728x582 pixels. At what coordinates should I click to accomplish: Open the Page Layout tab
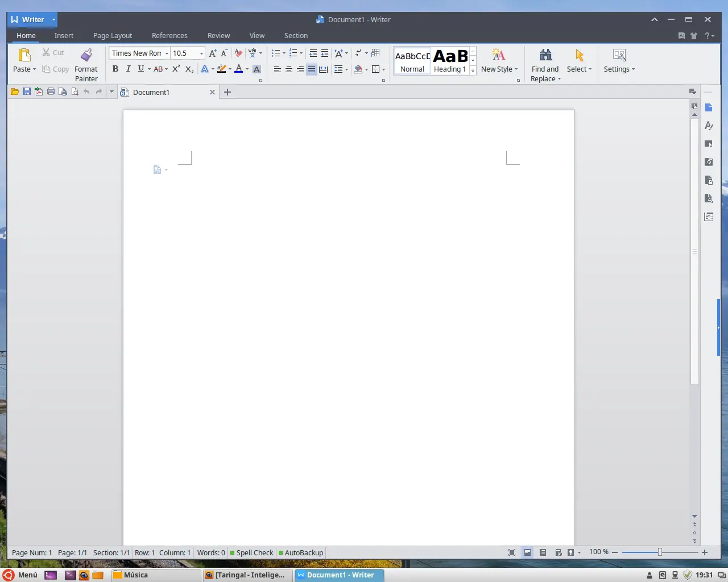[113, 35]
